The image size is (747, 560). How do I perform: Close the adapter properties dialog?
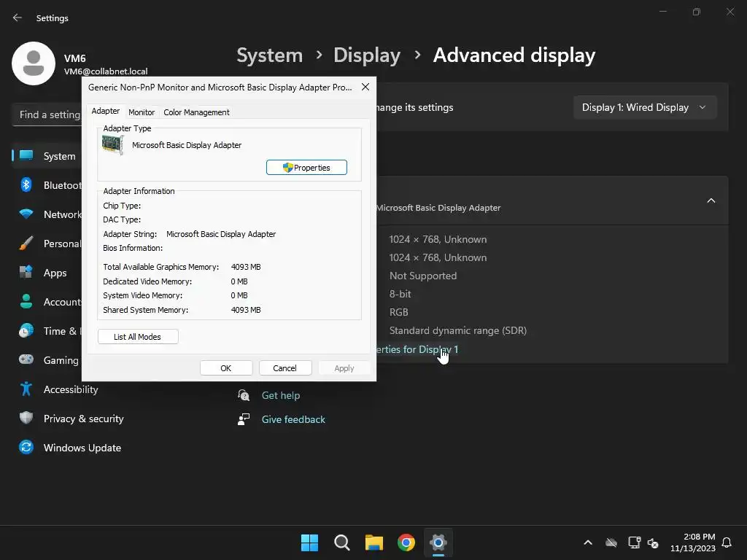click(x=365, y=87)
